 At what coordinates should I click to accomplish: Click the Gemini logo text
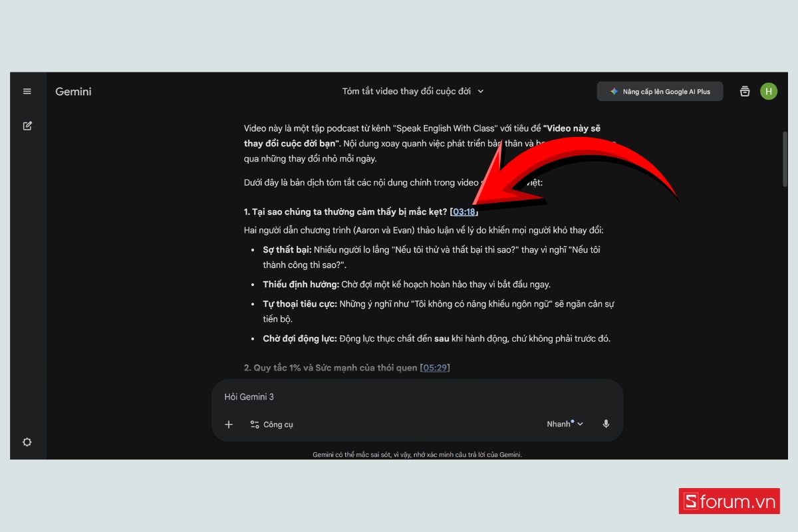tap(73, 92)
